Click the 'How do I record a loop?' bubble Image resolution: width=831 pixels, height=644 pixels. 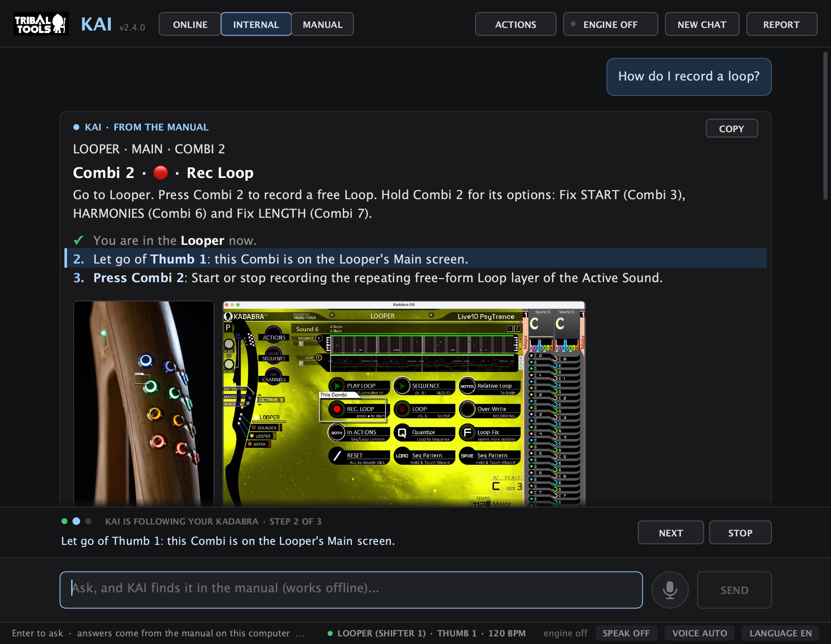689,77
